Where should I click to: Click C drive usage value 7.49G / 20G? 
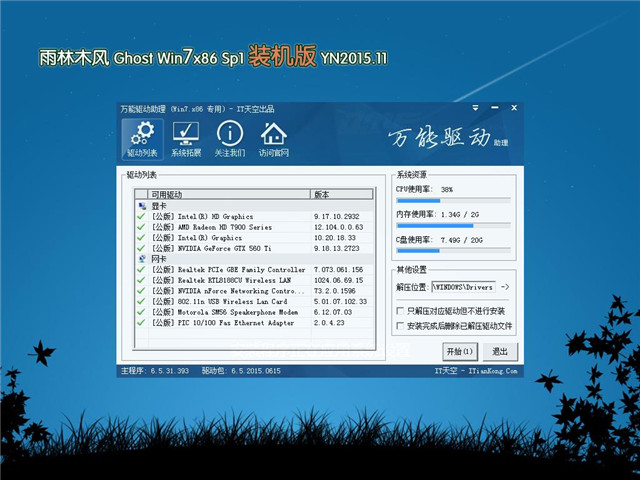[x=462, y=240]
